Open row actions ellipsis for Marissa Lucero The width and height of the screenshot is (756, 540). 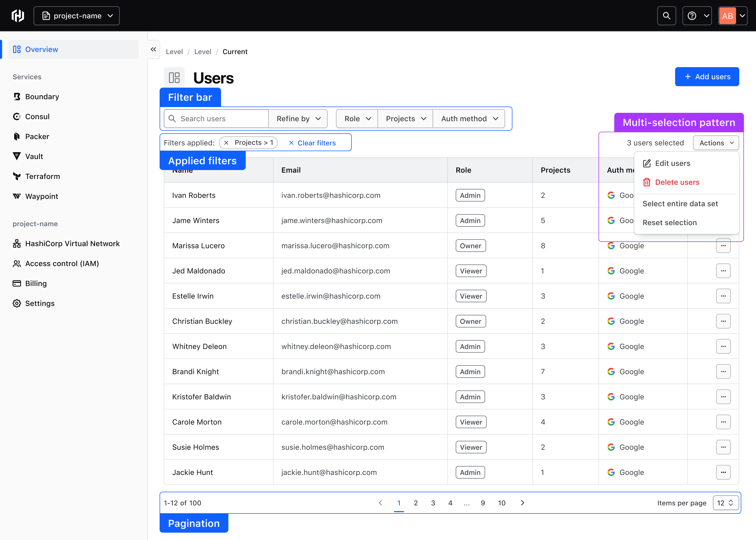723,245
